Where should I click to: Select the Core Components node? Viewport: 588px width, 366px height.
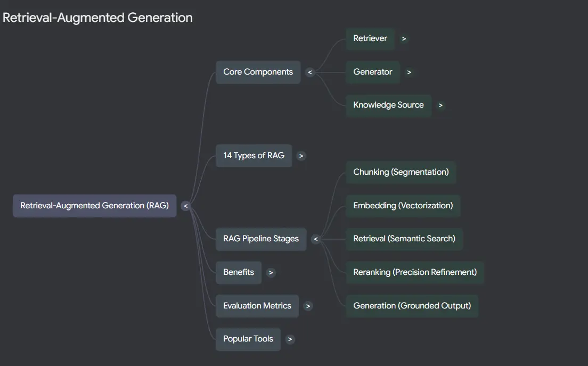(x=258, y=72)
